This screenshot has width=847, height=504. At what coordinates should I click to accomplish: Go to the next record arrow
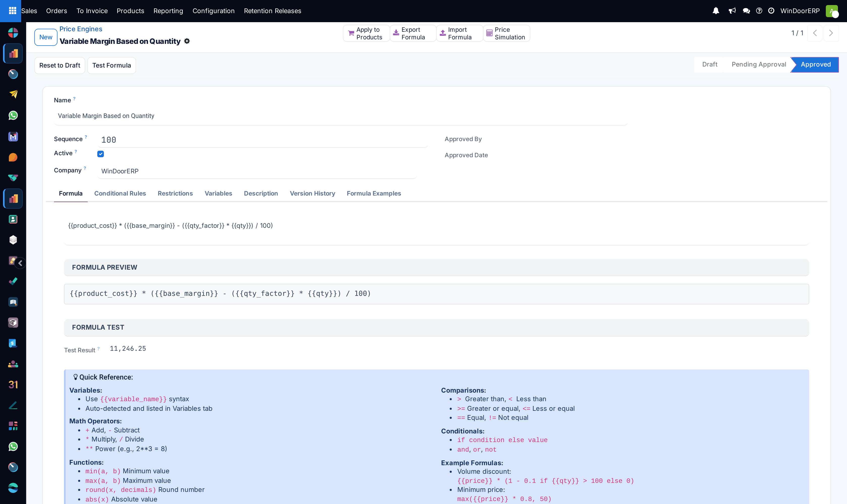pos(831,33)
